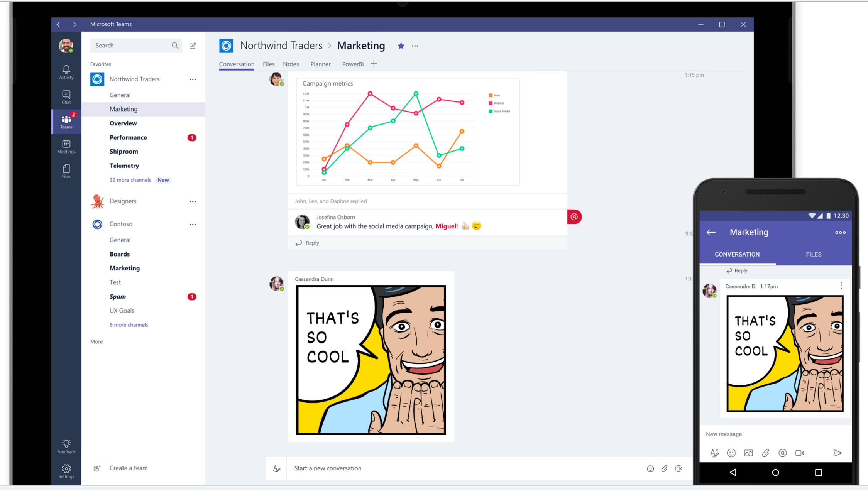The height and width of the screenshot is (490, 868).
Task: Open the Planner tab
Action: [320, 64]
